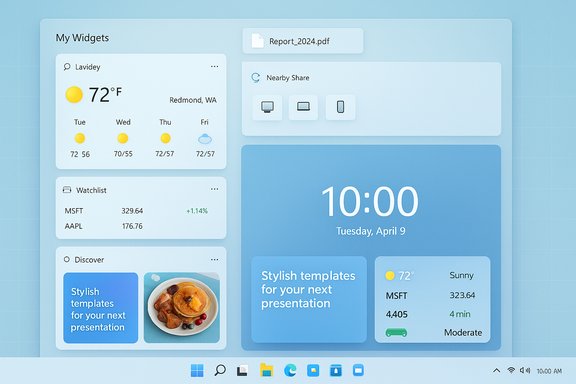Select Thursday's sunny forecast icon
This screenshot has height=384, width=576.
[x=165, y=139]
